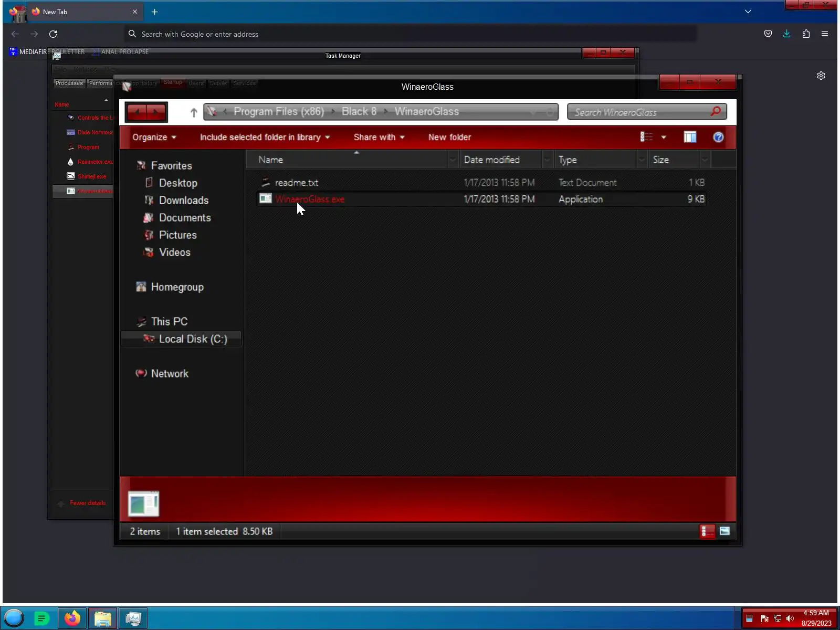Viewport: 840px width, 630px height.
Task: Open Save to Pocket icon in Firefox
Action: tap(768, 34)
